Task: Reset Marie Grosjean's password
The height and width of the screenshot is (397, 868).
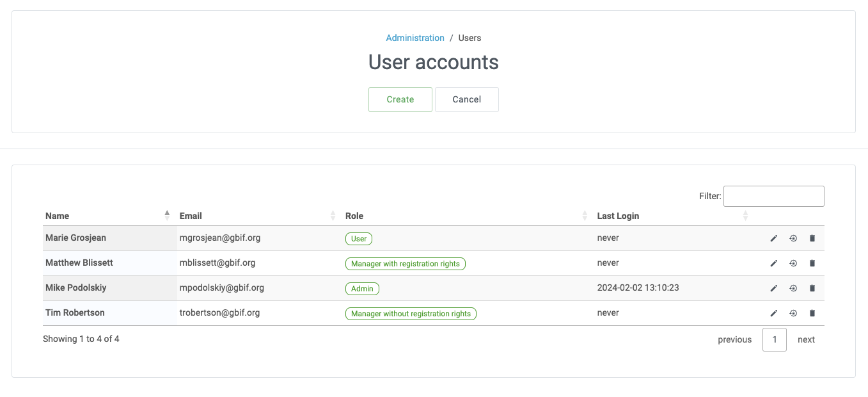Action: tap(793, 238)
